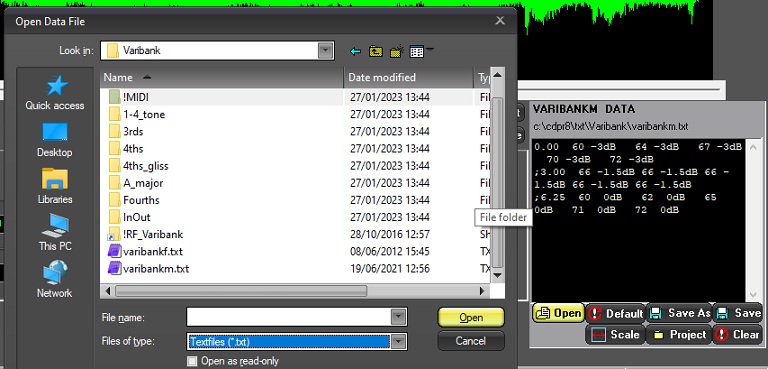Select the varibankm.txt file

156,269
